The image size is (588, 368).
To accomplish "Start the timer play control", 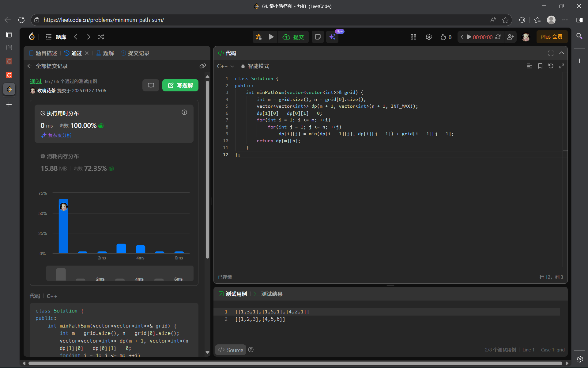I will tap(469, 37).
